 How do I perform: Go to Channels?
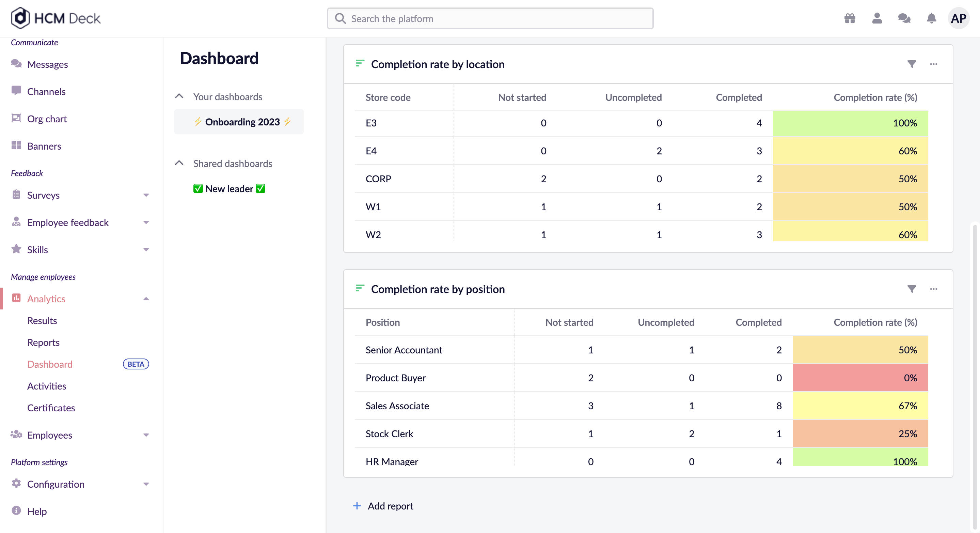(x=46, y=92)
